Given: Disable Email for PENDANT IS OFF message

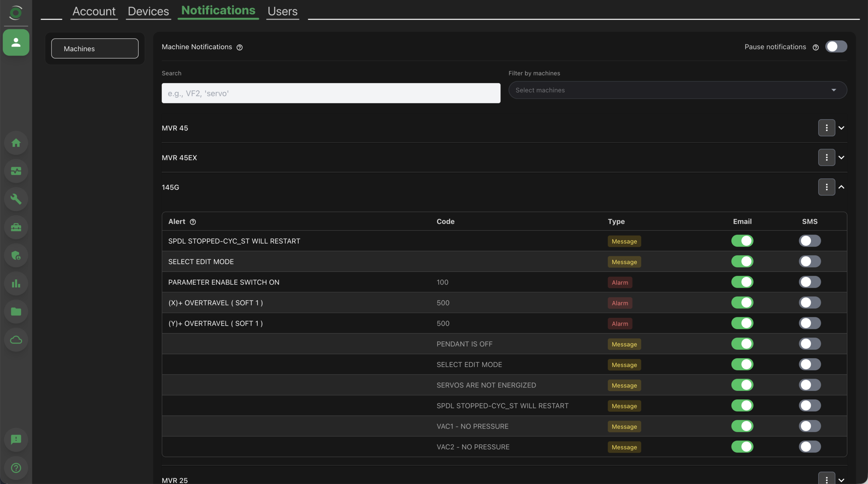Looking at the screenshot, I should click(x=742, y=344).
